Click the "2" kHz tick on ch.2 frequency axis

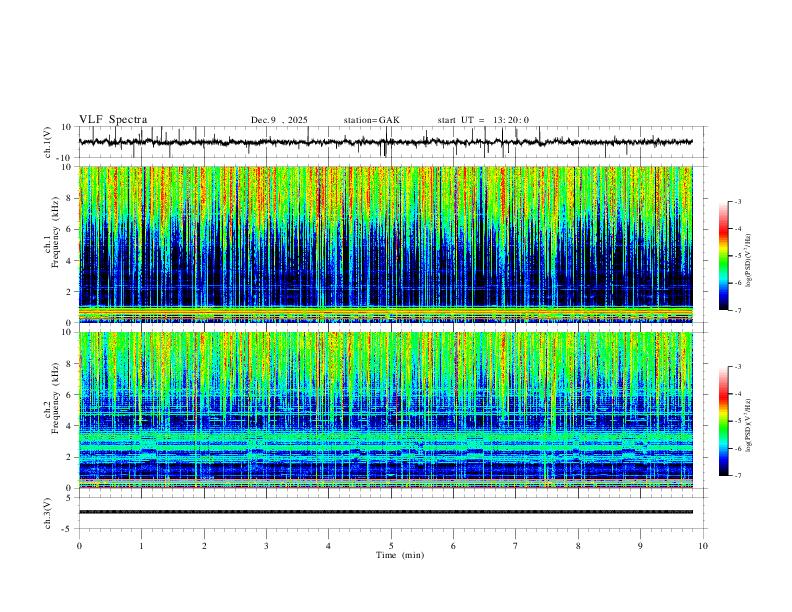[69, 457]
